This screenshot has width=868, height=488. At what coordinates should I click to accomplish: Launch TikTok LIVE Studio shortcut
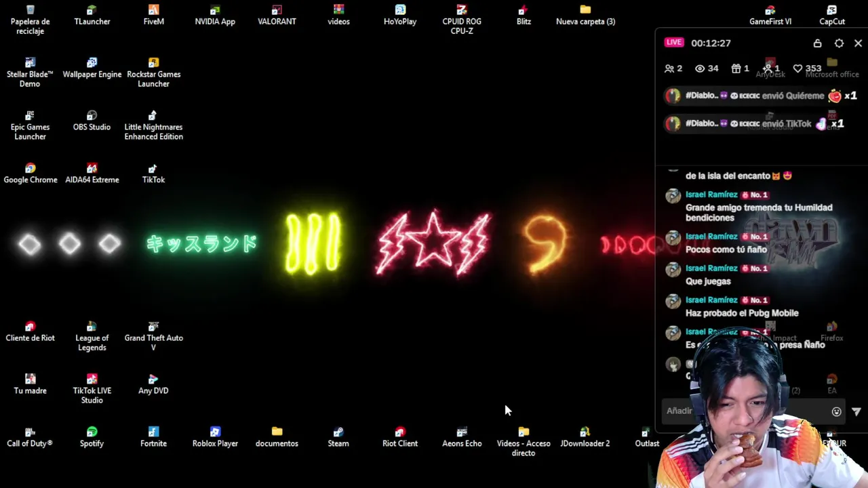pyautogui.click(x=92, y=389)
